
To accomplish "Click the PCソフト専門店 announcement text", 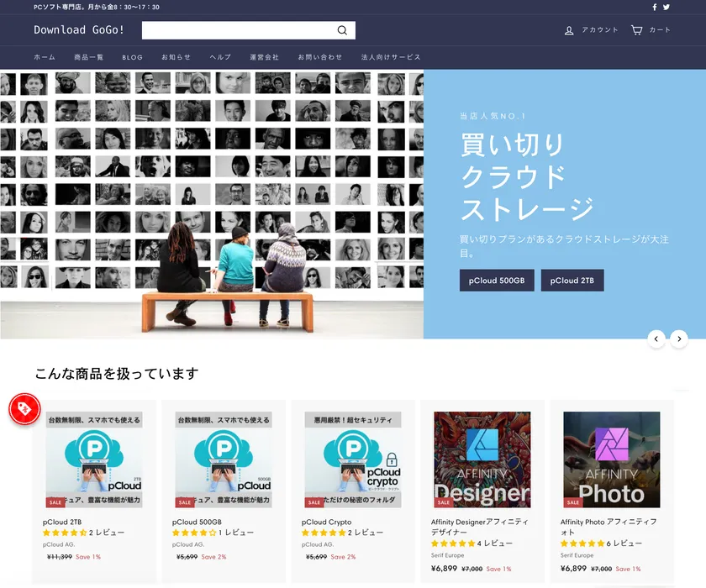I will pyautogui.click(x=97, y=8).
